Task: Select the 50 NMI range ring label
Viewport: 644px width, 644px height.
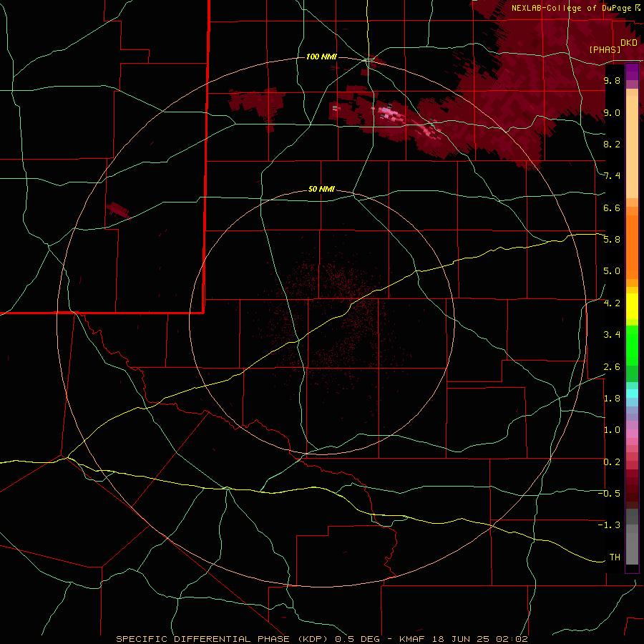Action: (321, 189)
